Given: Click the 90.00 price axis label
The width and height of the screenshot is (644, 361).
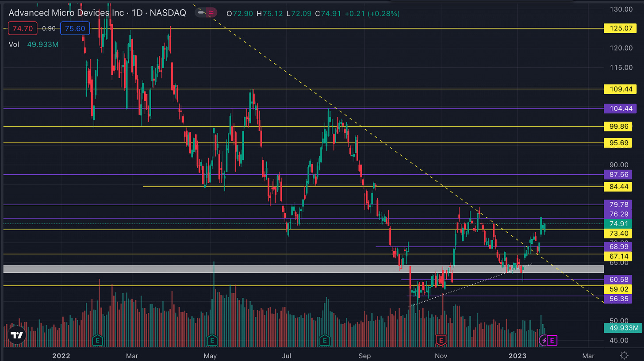Looking at the screenshot, I should [619, 165].
